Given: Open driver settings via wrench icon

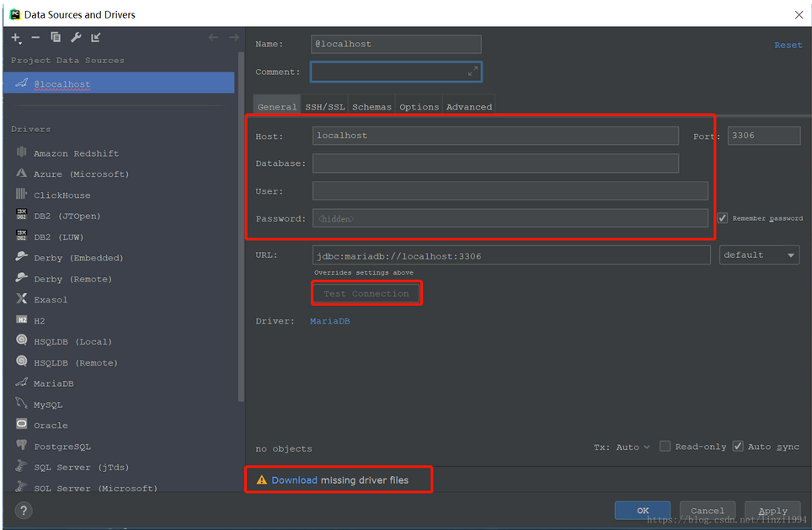Looking at the screenshot, I should pos(76,37).
